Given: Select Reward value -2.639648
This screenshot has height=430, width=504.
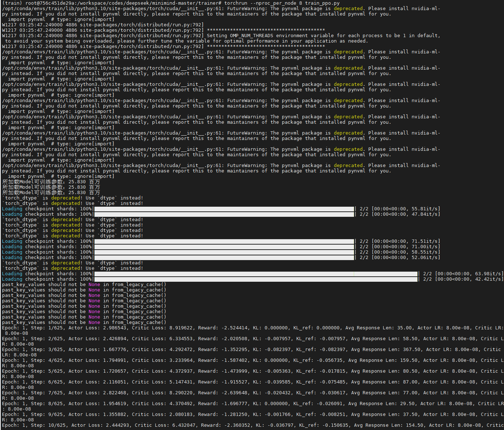Looking at the screenshot, I should click(x=234, y=392).
